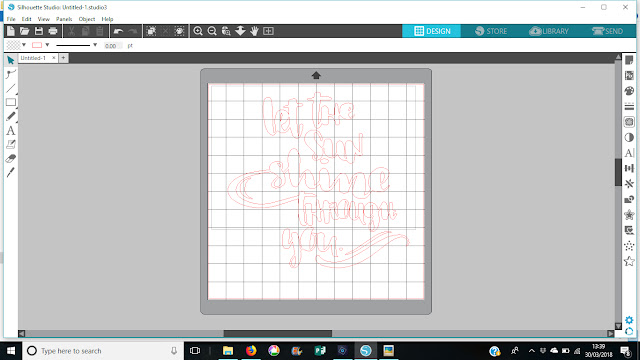
Task: Open the LIBRARY
Action: tap(549, 31)
